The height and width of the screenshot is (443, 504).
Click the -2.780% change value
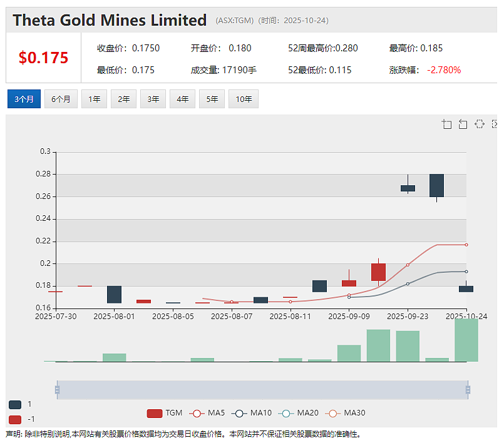tap(444, 70)
